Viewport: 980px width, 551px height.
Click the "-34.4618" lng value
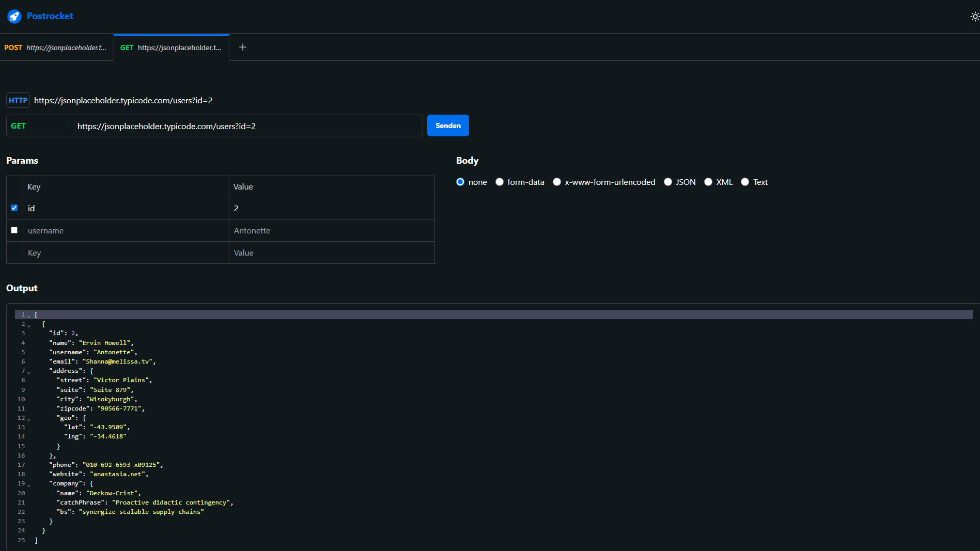pyautogui.click(x=108, y=436)
